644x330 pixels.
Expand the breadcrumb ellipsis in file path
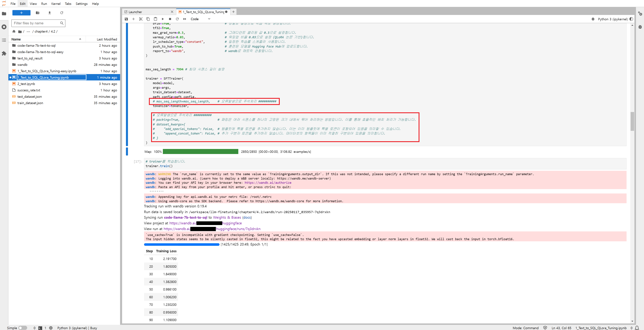point(28,32)
